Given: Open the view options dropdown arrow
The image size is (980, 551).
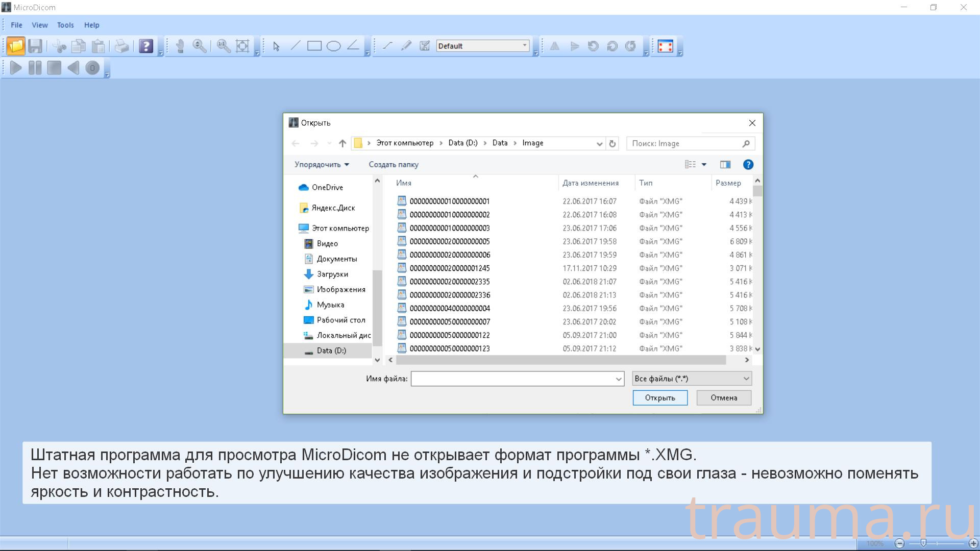Looking at the screenshot, I should coord(704,164).
